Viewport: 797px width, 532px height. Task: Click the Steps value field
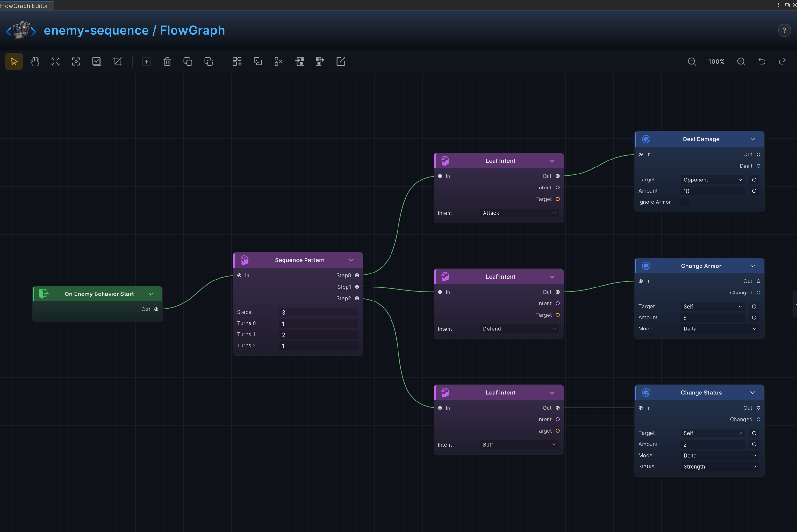pyautogui.click(x=319, y=312)
